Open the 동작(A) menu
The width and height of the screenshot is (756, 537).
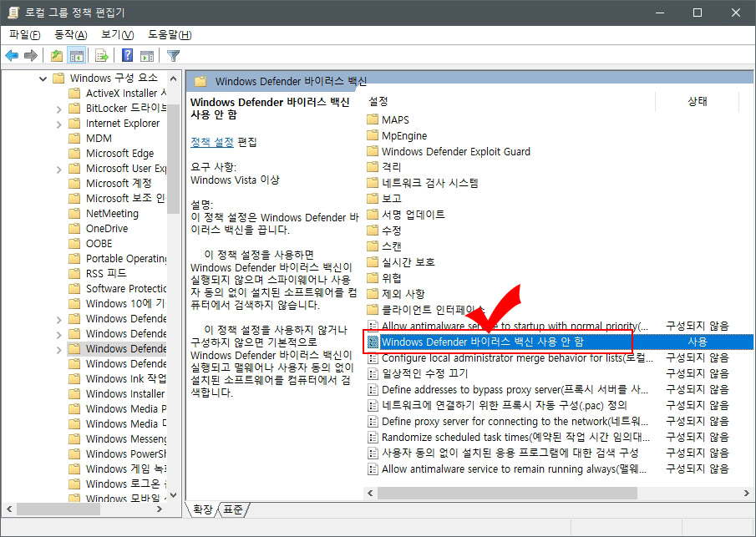pos(70,35)
